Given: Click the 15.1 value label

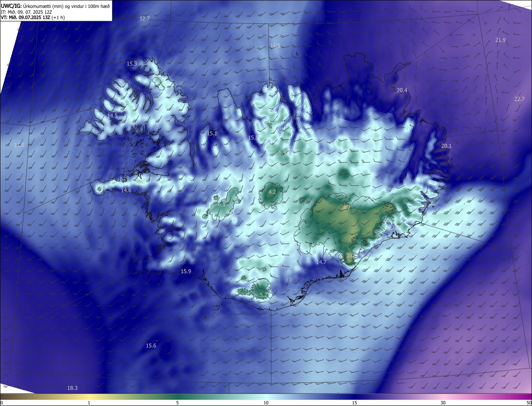Looking at the screenshot, I should (x=212, y=134).
